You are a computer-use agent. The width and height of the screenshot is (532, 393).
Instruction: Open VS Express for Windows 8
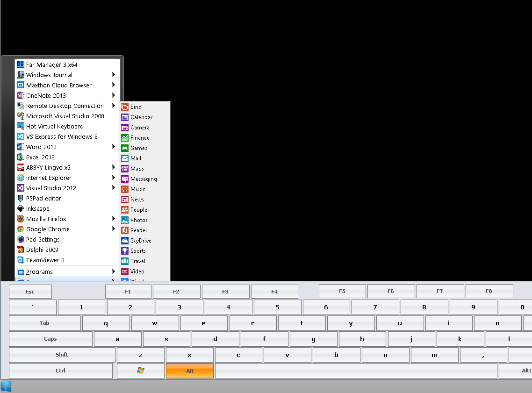pos(66,136)
